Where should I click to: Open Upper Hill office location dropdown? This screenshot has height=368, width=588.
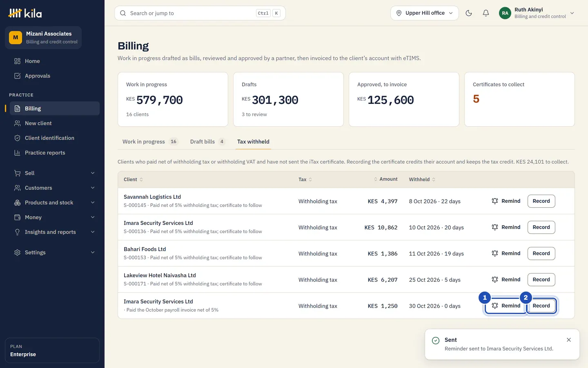(x=425, y=13)
